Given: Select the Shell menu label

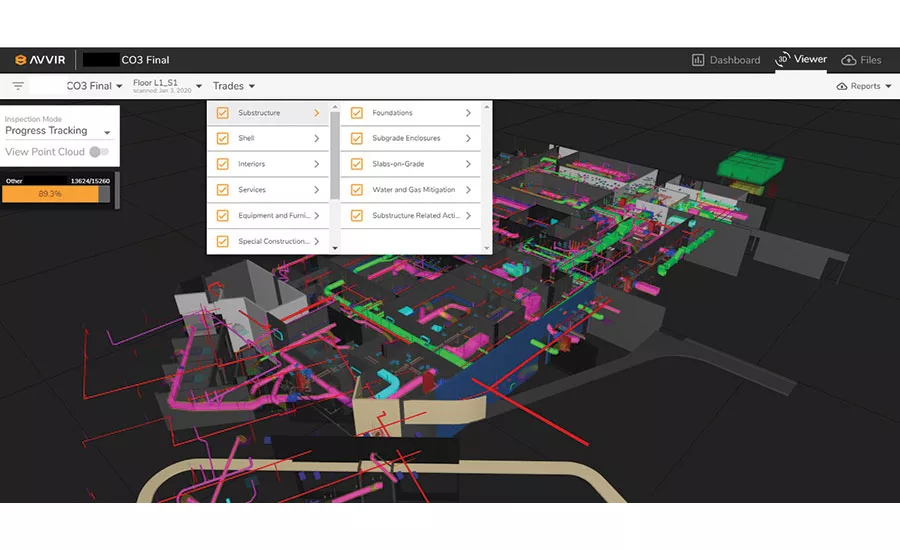Looking at the screenshot, I should pos(246,138).
